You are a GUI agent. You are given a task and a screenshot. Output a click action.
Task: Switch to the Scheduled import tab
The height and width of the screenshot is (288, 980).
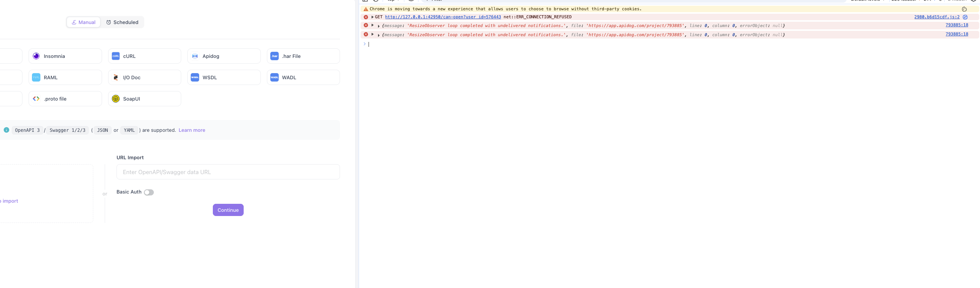pos(122,22)
